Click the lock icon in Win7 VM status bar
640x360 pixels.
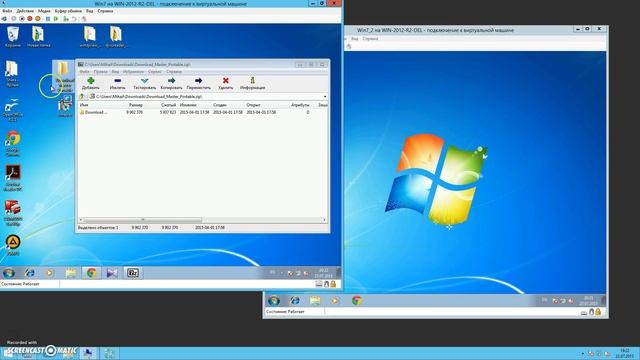[x=333, y=284]
